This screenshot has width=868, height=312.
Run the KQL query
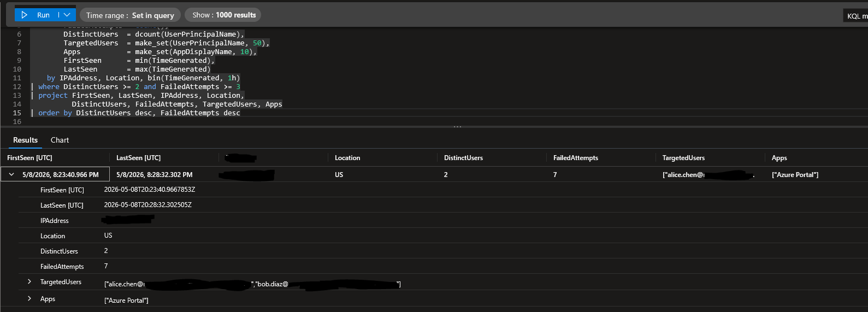[x=36, y=15]
